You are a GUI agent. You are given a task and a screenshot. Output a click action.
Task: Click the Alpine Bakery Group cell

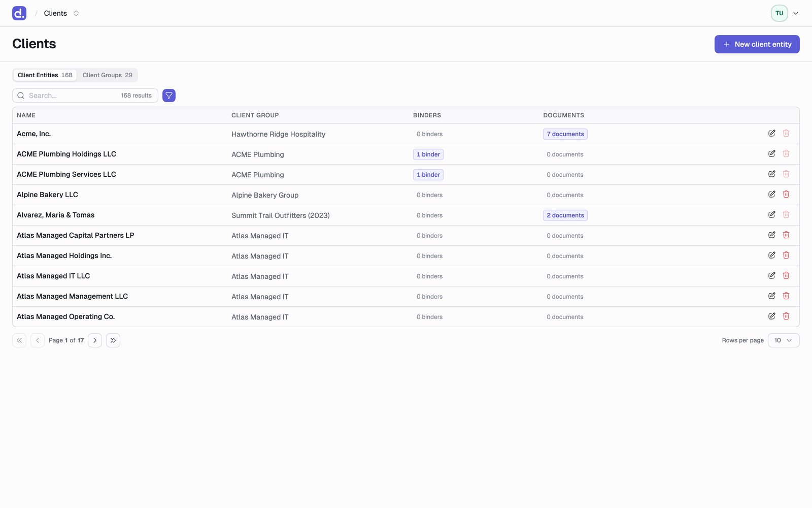point(265,195)
